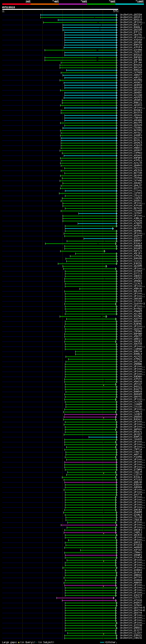Select UniRef100_A1CXR6 label
The width and height of the screenshot is (146, 644).
coord(131,313)
